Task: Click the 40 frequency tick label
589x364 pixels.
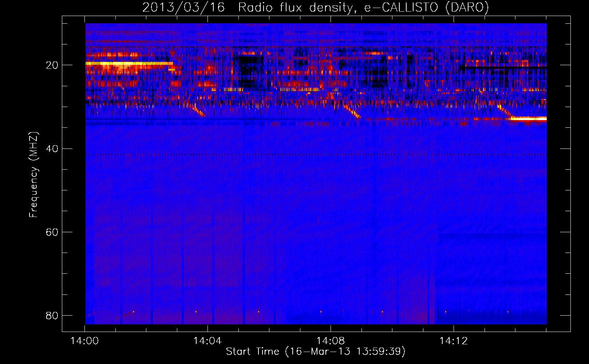Action: 52,149
